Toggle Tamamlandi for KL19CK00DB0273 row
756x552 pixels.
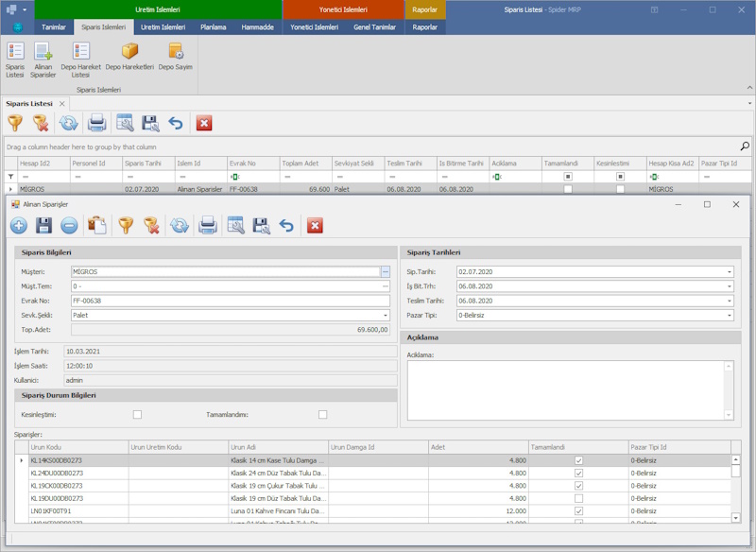pyautogui.click(x=578, y=486)
